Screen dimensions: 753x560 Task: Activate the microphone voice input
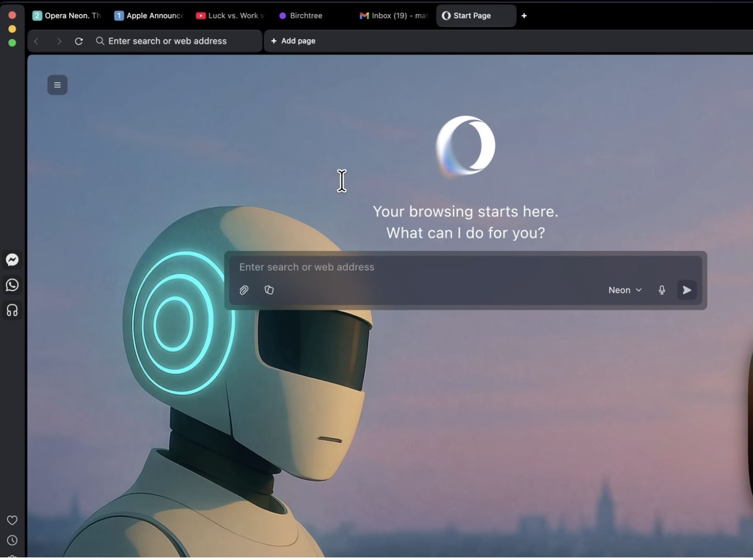coord(662,290)
